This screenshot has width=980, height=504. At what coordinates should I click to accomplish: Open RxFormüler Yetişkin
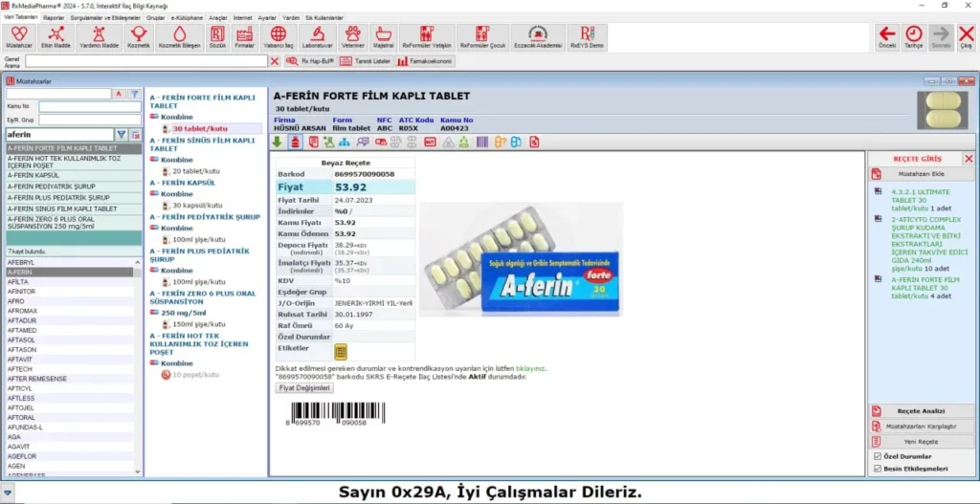tap(427, 37)
